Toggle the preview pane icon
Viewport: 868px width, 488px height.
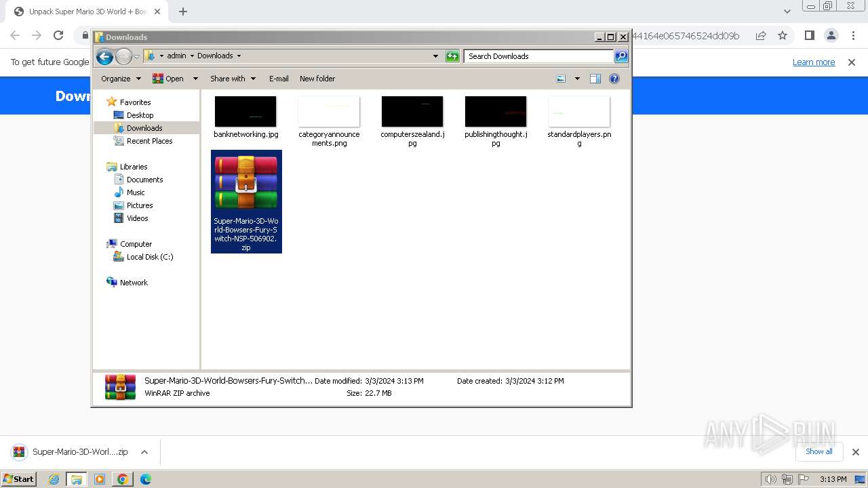coord(595,79)
